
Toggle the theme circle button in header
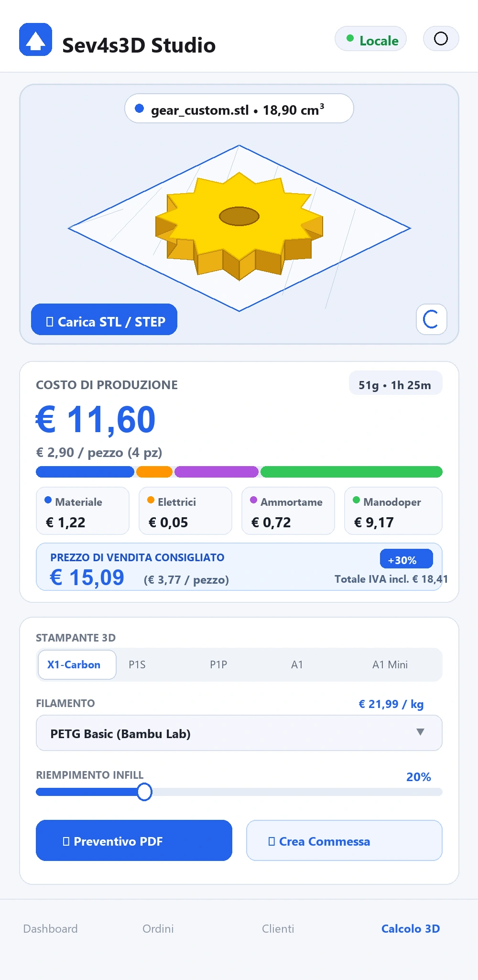[441, 39]
